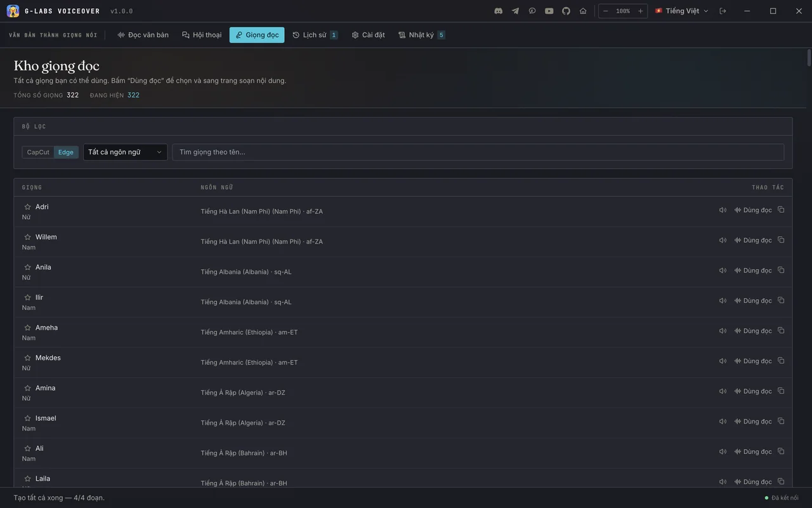This screenshot has width=812, height=508.
Task: Open the Tiếng Việt interface language dropdown
Action: point(682,11)
